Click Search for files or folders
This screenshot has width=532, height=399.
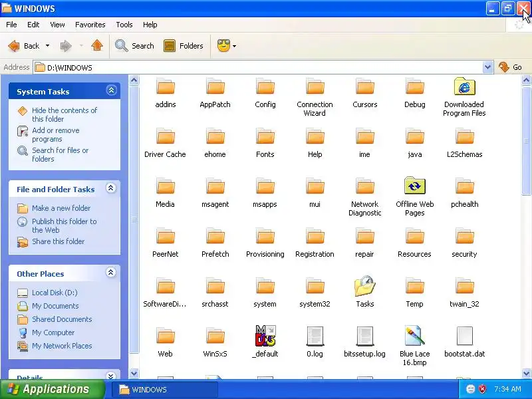click(x=60, y=154)
